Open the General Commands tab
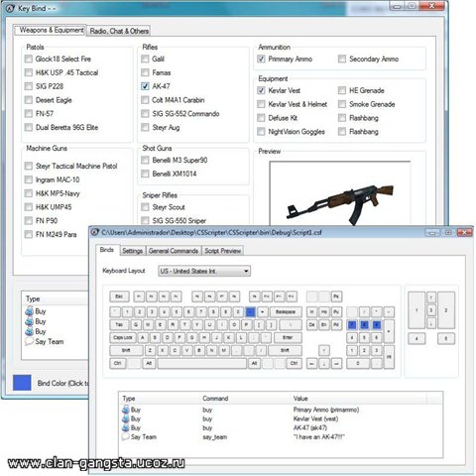Screen dimensions: 476x476 click(174, 251)
